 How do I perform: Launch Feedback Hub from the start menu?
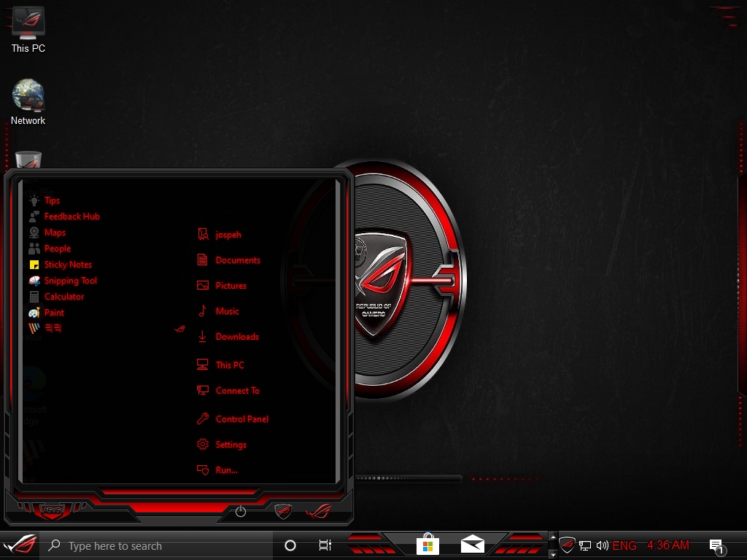[x=72, y=217]
